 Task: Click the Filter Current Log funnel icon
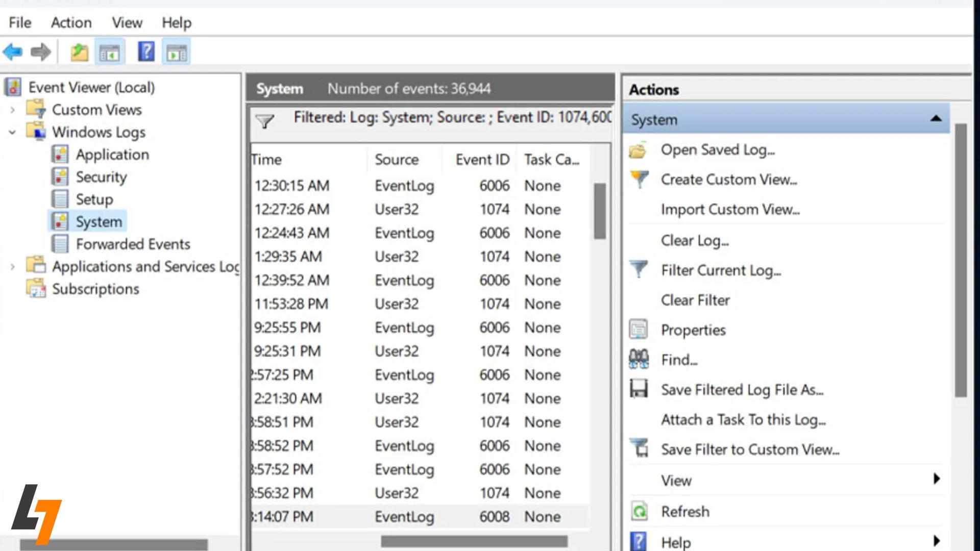(x=639, y=269)
